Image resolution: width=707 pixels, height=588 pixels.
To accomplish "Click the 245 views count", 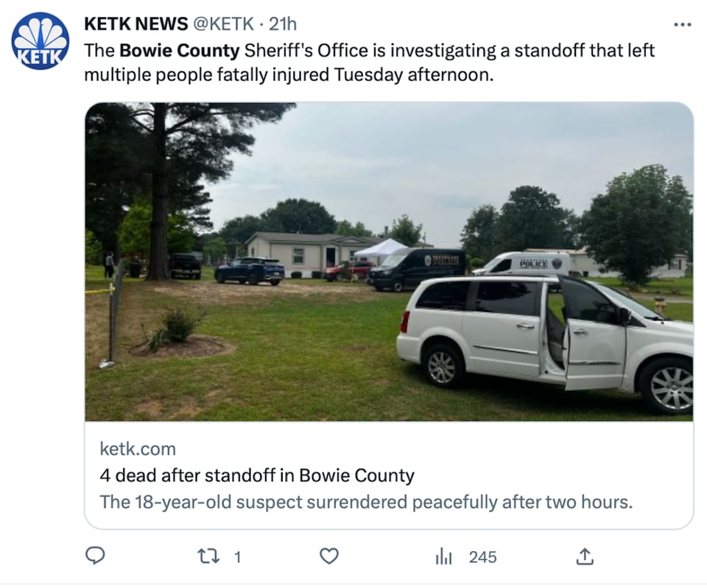I will (x=482, y=557).
